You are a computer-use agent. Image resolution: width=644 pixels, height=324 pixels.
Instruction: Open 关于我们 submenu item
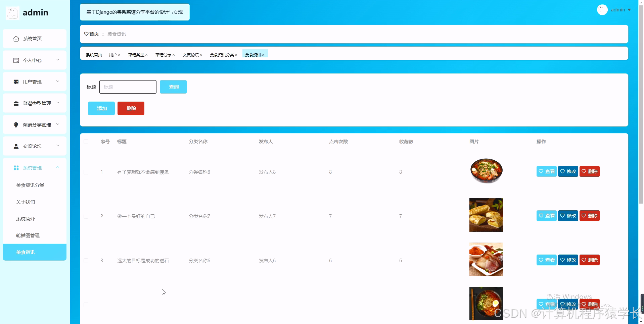pyautogui.click(x=35, y=202)
